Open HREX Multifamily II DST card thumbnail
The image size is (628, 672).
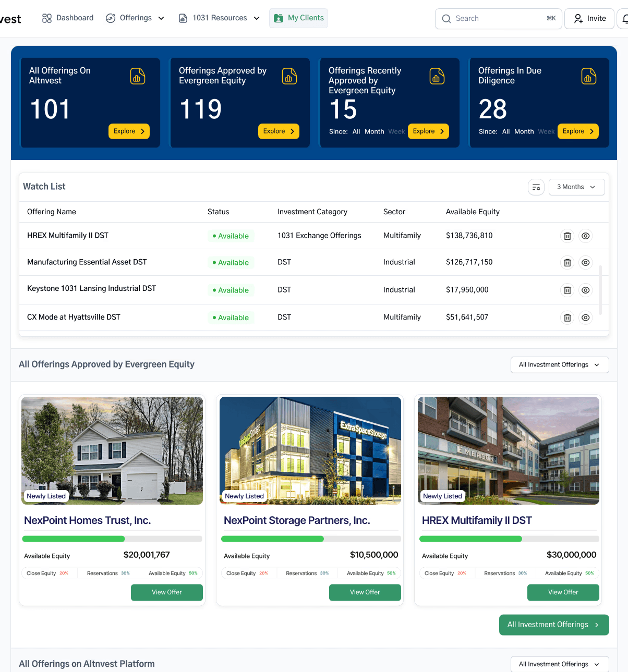pos(509,451)
